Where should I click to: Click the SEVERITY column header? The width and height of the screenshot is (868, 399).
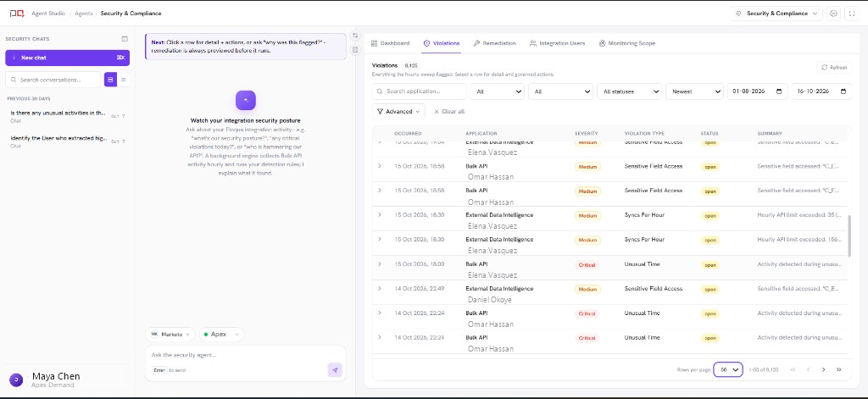coord(587,133)
